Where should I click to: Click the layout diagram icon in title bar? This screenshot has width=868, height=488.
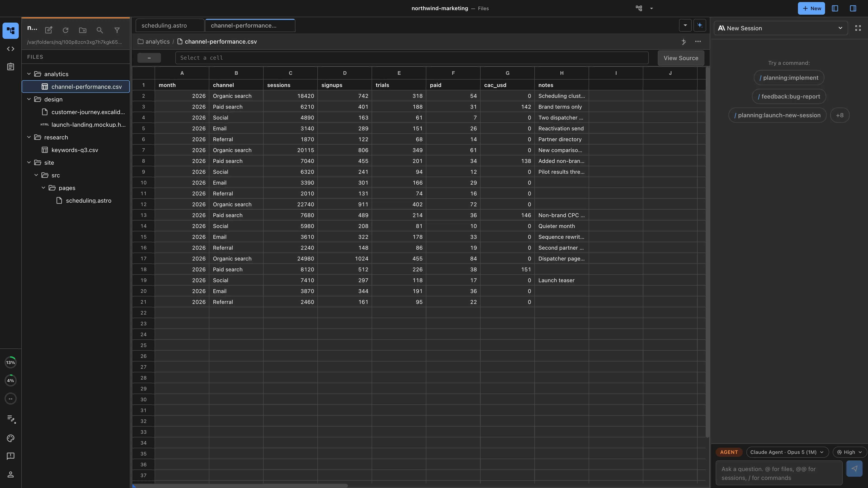click(x=639, y=8)
